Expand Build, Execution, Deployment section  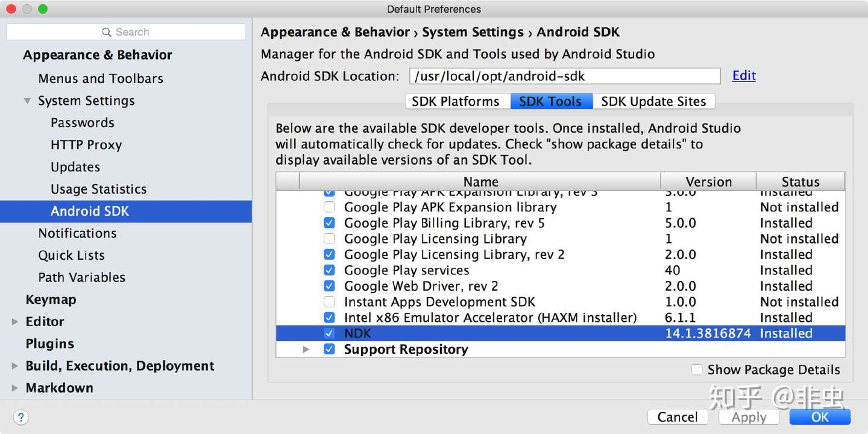[15, 366]
